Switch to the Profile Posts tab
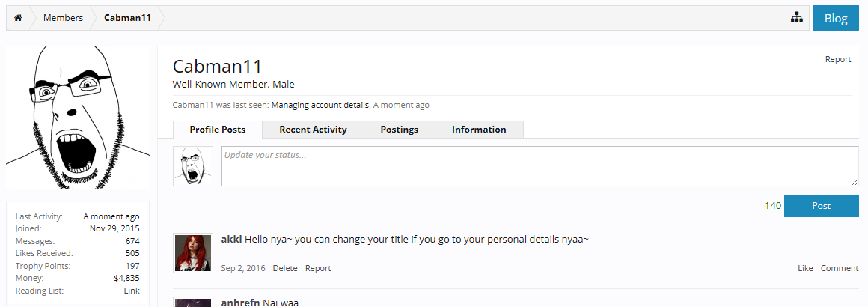 coord(217,130)
